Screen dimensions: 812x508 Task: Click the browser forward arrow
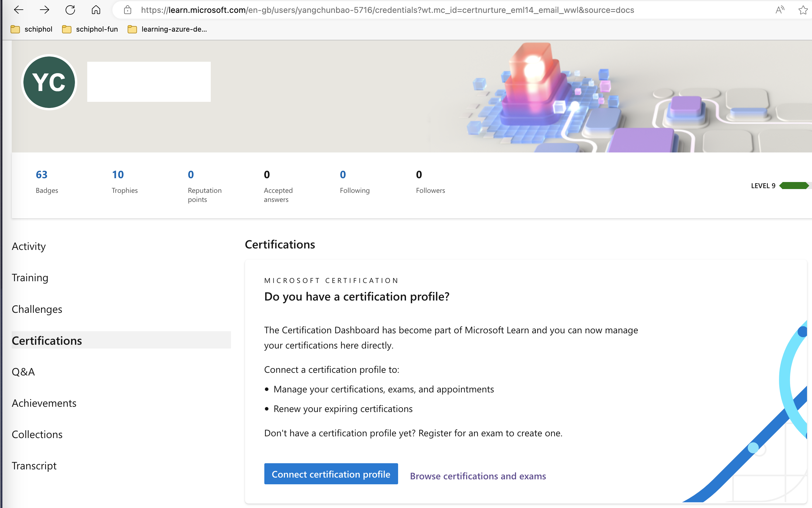point(44,10)
